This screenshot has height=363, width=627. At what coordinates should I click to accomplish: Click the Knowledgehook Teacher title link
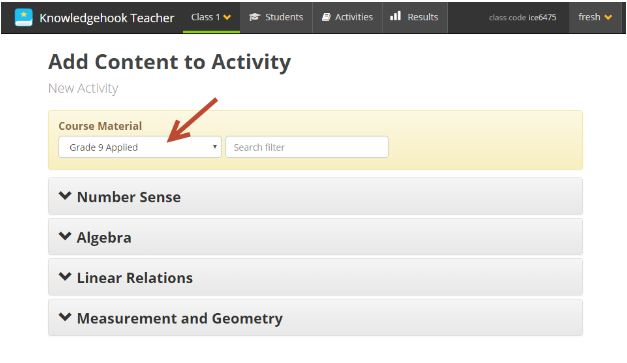point(107,18)
